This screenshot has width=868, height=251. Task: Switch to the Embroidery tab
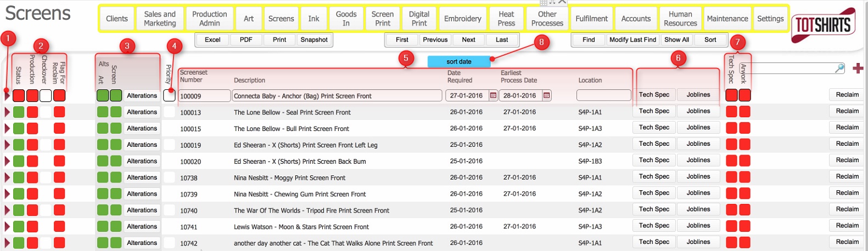point(462,19)
